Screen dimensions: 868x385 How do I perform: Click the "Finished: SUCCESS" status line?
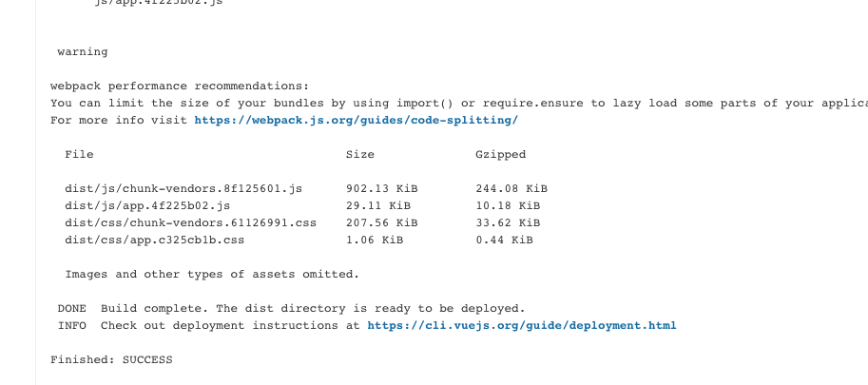(x=111, y=360)
